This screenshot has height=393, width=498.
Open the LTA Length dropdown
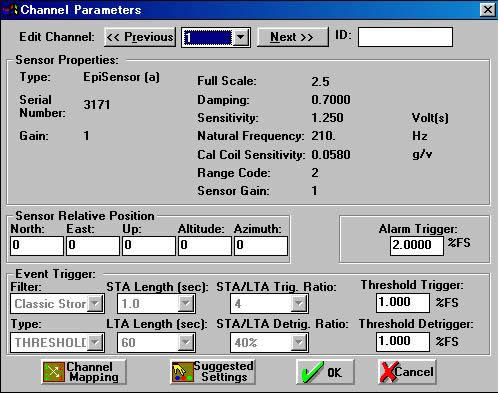pyautogui.click(x=185, y=342)
